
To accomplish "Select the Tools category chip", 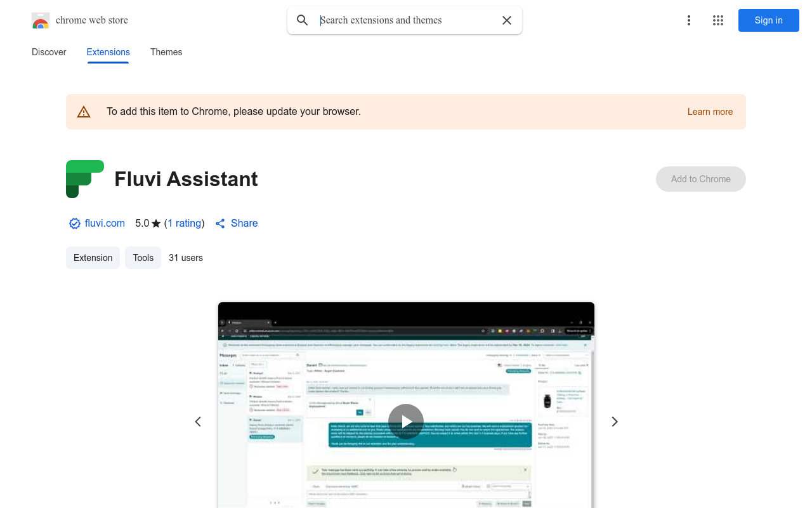I will coord(143,258).
